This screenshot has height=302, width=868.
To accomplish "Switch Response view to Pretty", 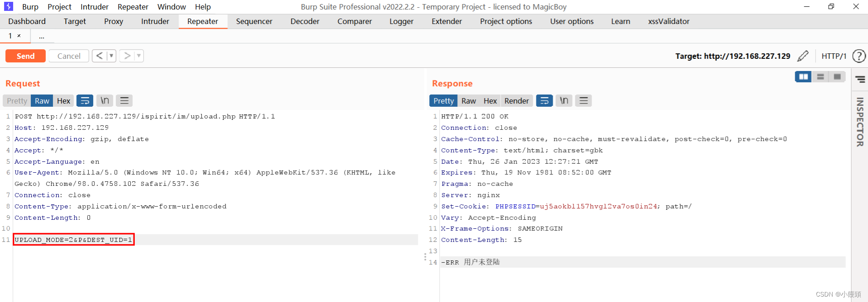I will 443,101.
